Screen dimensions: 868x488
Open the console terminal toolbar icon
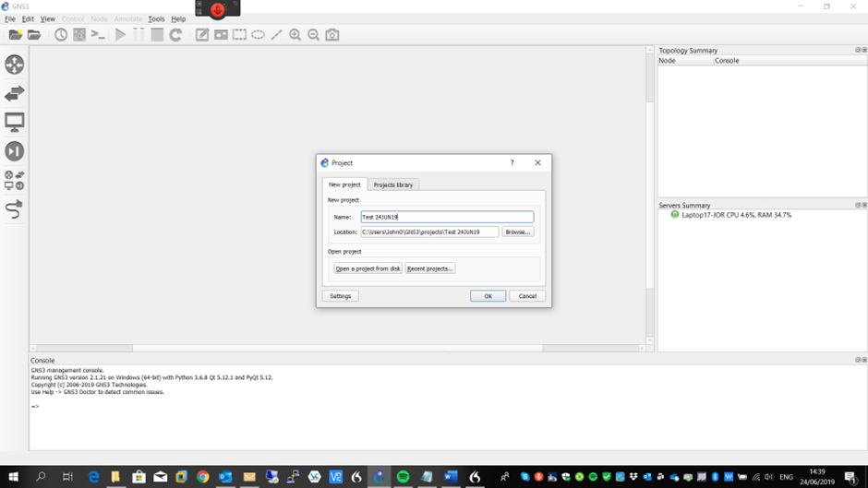[x=98, y=35]
